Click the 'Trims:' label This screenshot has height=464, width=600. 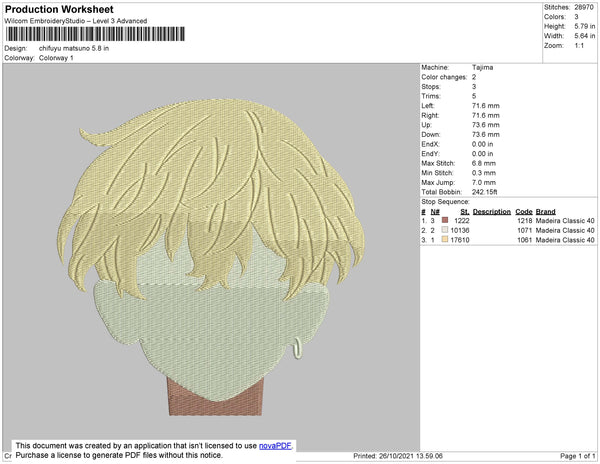(431, 96)
